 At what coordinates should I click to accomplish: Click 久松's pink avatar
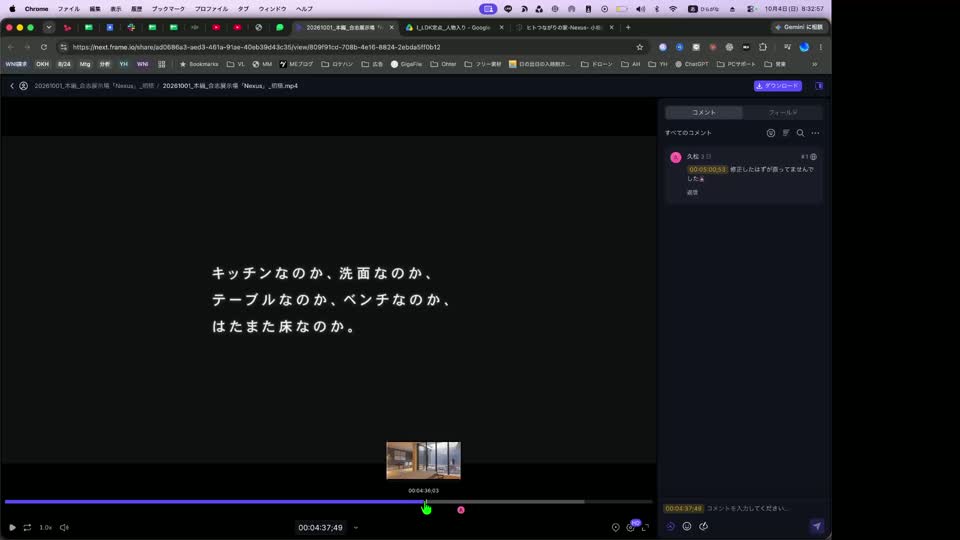pos(676,157)
